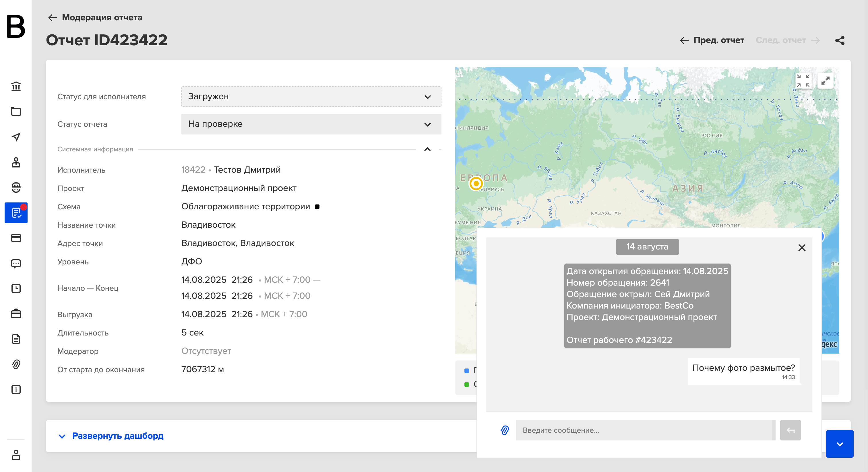Image resolution: width=868 pixels, height=472 pixels.
Task: Click the yellow map location marker
Action: pyautogui.click(x=476, y=184)
